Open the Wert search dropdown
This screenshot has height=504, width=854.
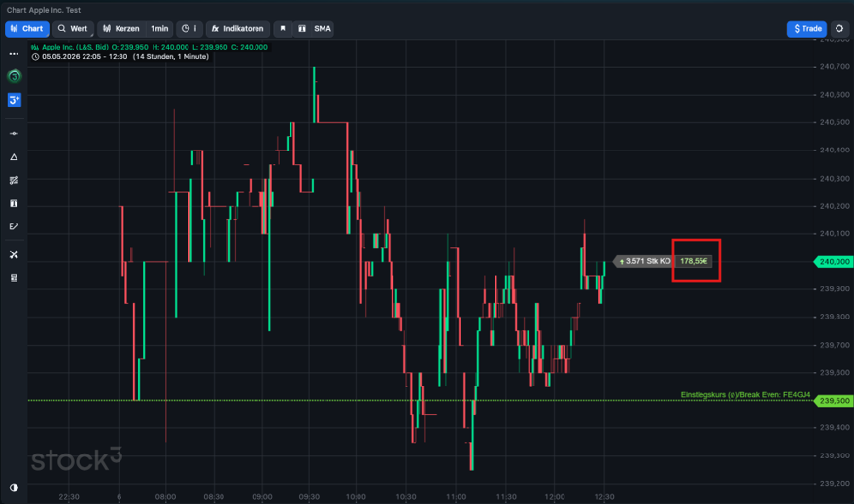tap(73, 29)
